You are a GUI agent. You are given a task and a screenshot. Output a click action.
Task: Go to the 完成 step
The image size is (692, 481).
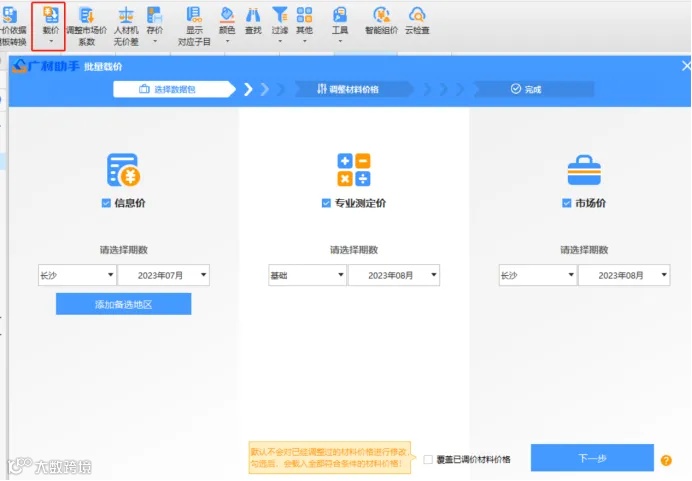[533, 89]
